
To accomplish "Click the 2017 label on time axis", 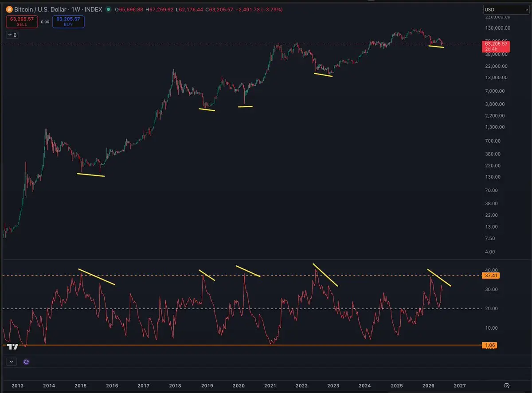I will (x=144, y=386).
